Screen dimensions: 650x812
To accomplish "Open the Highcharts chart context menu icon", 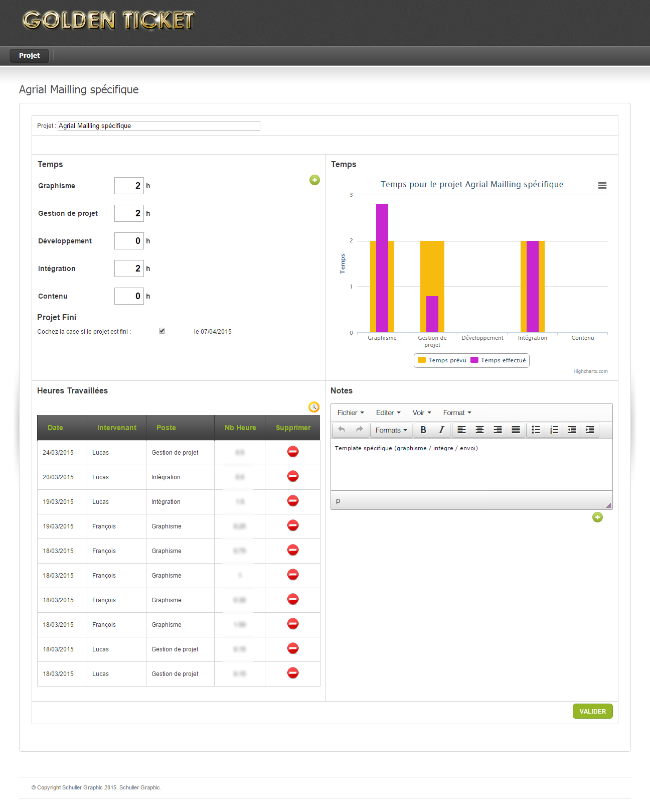I will [x=602, y=185].
